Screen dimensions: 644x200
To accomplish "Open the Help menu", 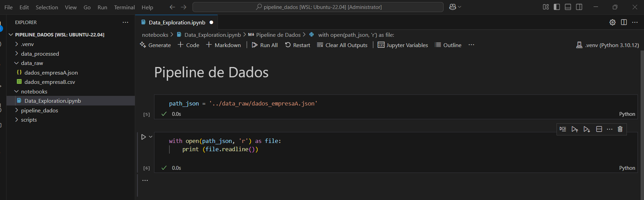I will (x=147, y=7).
